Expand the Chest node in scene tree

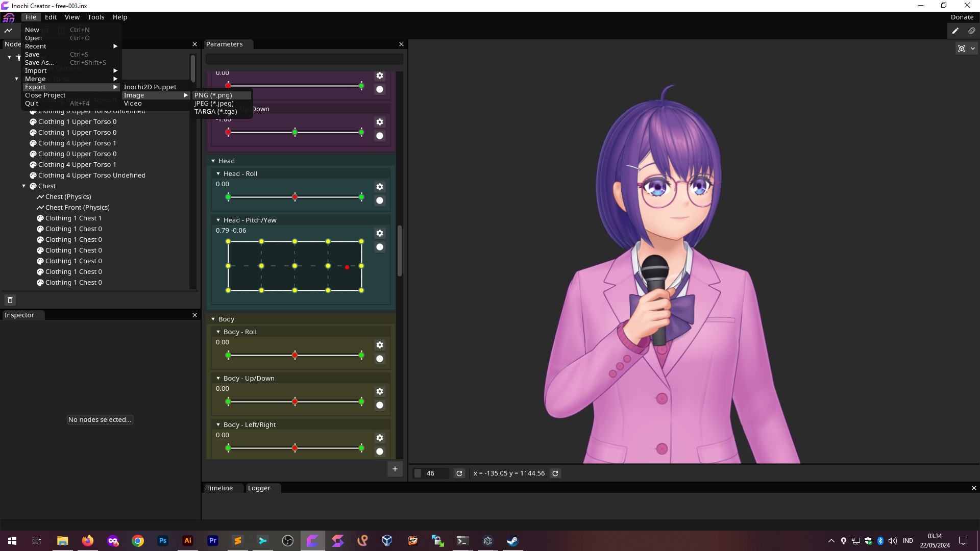24,186
